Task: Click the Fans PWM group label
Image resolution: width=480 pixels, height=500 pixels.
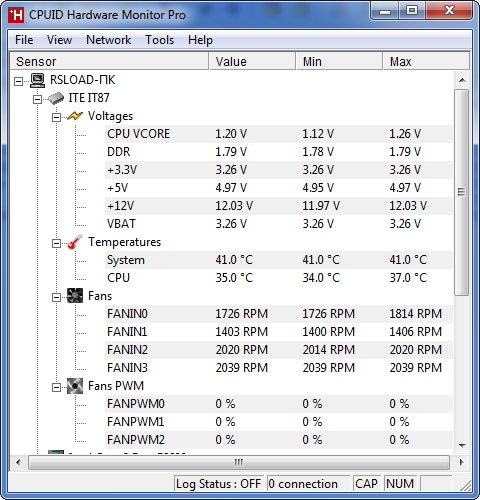Action: (116, 386)
